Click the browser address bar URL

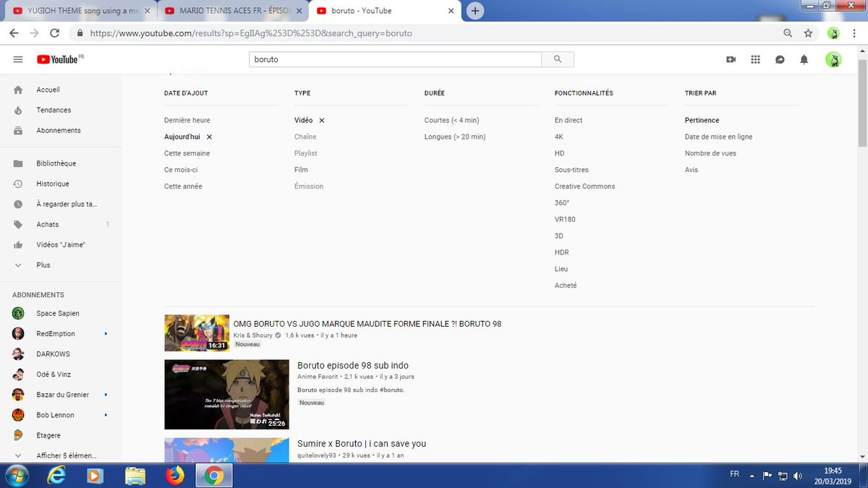coord(251,33)
